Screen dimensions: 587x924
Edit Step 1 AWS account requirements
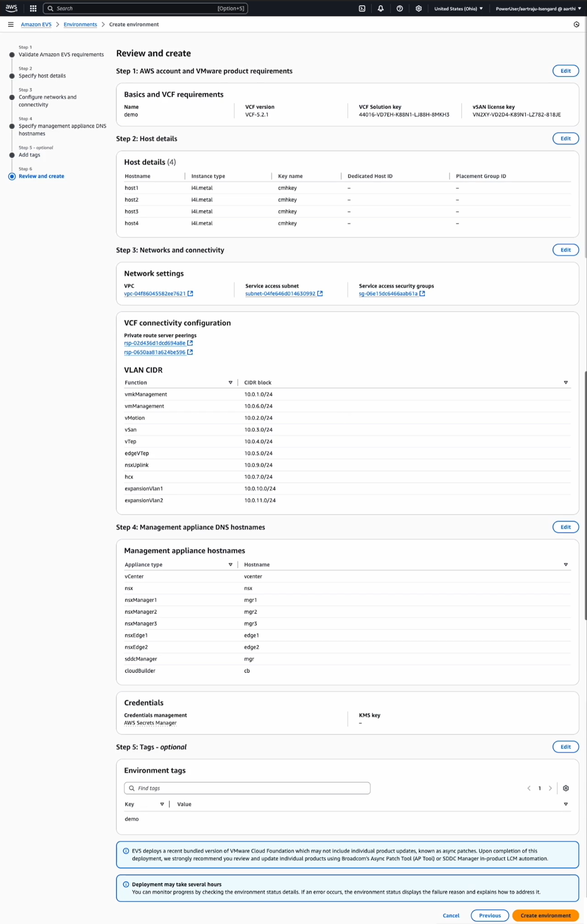(x=565, y=71)
